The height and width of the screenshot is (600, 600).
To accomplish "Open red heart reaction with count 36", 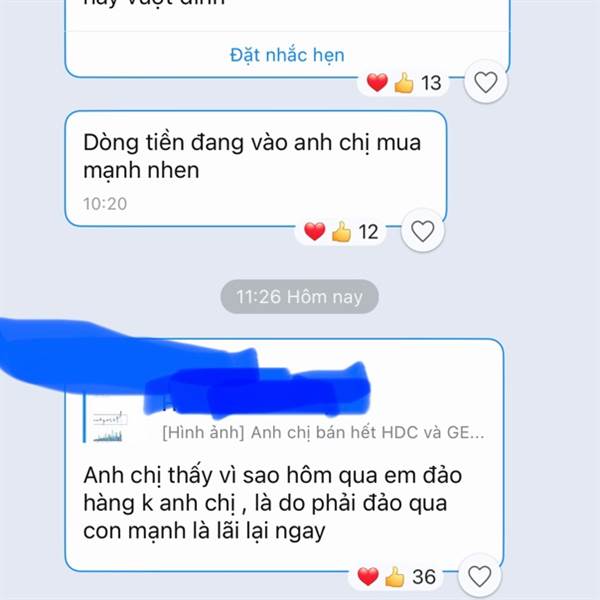I will (x=368, y=576).
